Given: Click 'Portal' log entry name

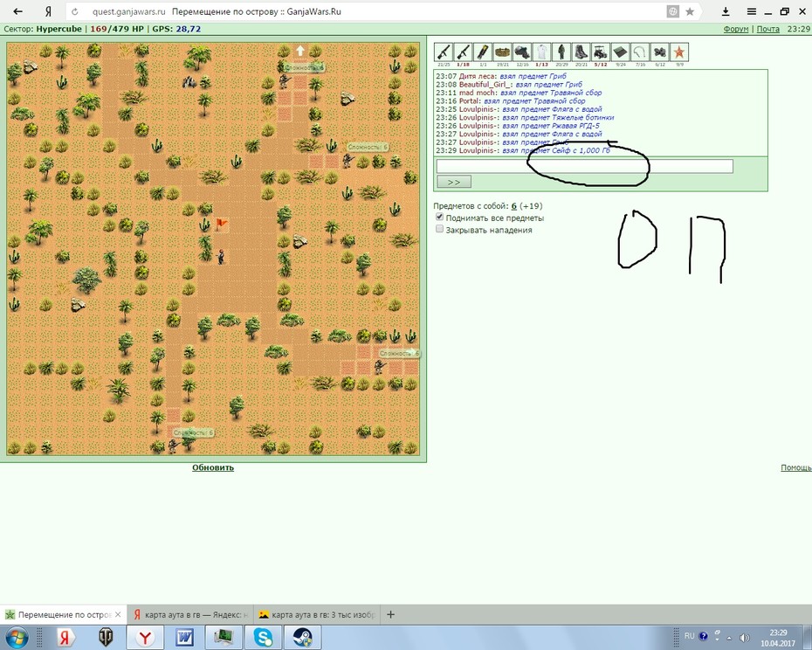Looking at the screenshot, I should tap(470, 101).
